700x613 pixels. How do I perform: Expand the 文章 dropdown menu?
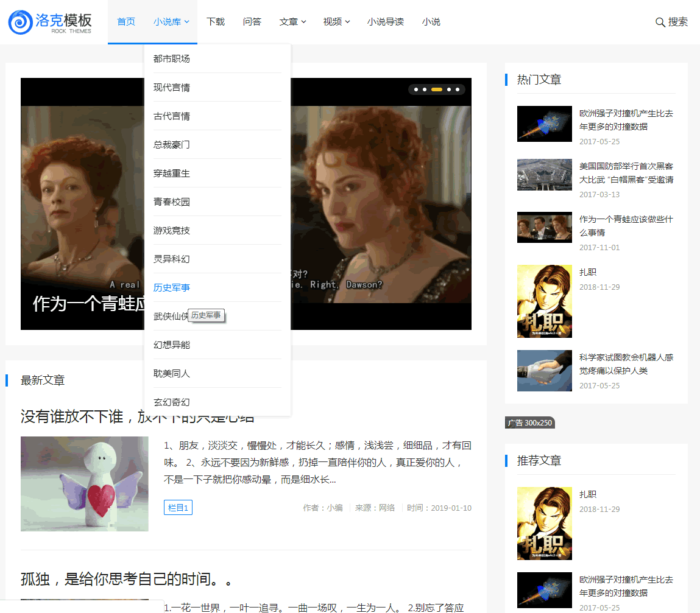tap(292, 22)
